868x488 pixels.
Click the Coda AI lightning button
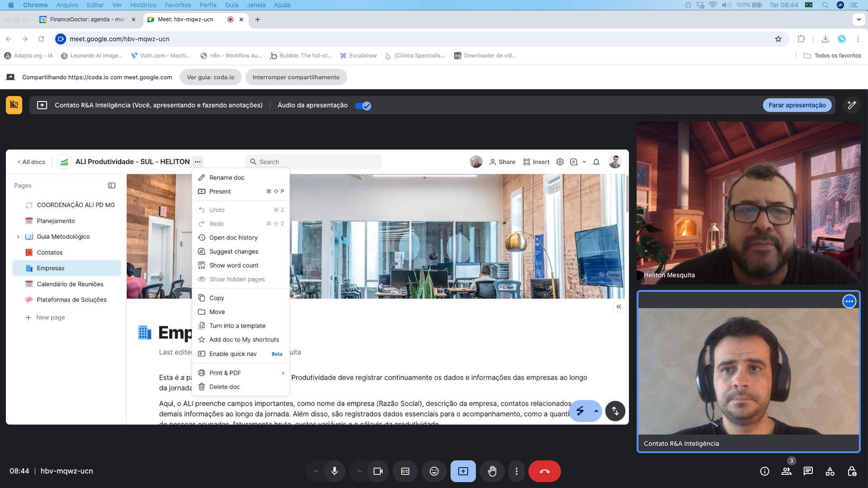pyautogui.click(x=580, y=411)
